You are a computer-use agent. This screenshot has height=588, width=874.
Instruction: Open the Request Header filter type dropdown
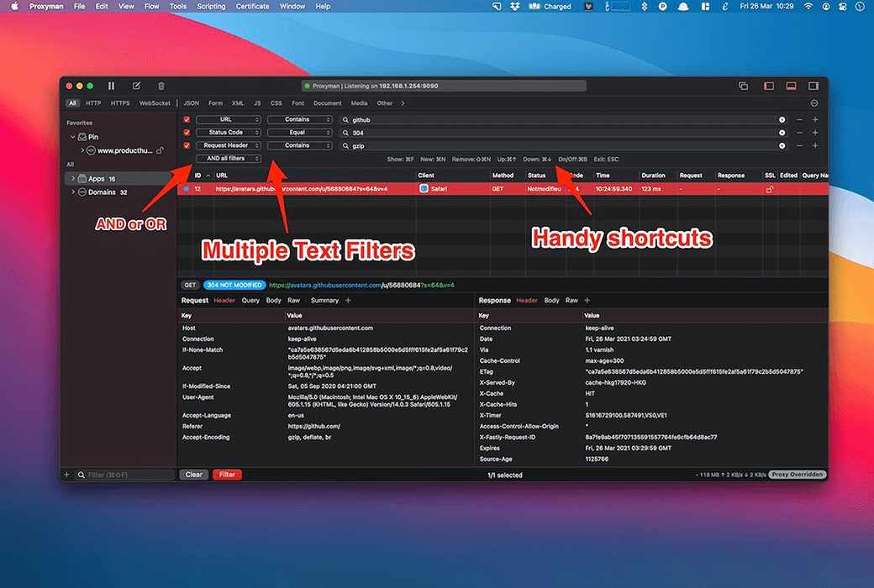229,145
